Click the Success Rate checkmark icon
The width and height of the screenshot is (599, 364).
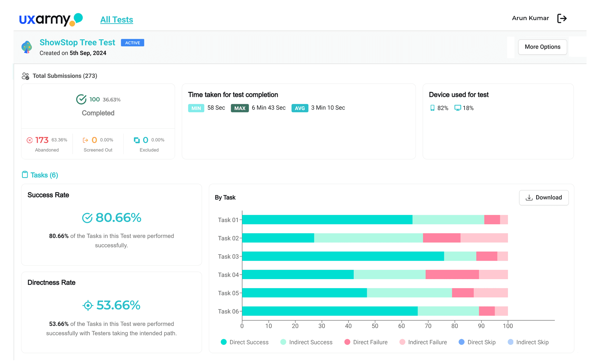point(87,218)
